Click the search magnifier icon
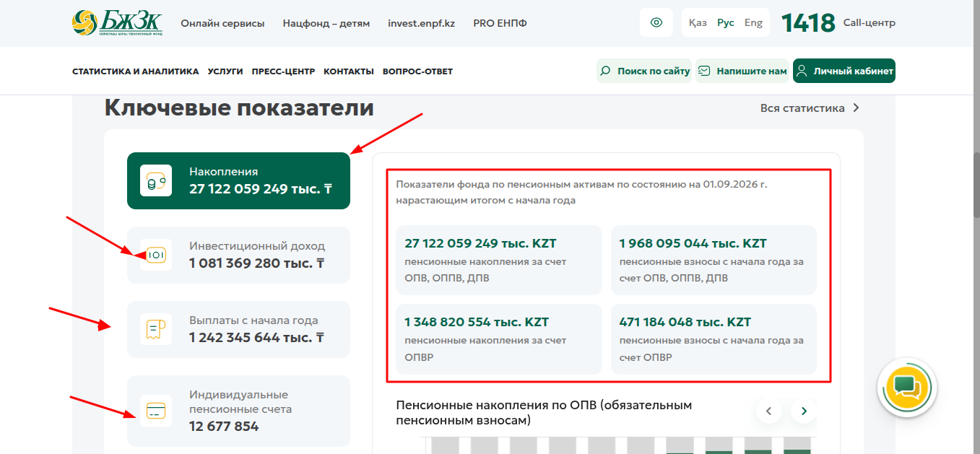Image resolution: width=980 pixels, height=454 pixels. coord(606,71)
